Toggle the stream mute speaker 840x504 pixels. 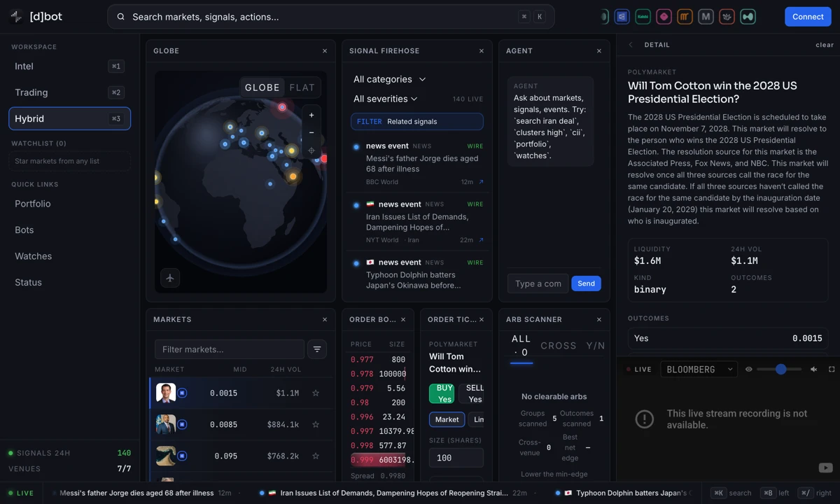coord(813,369)
